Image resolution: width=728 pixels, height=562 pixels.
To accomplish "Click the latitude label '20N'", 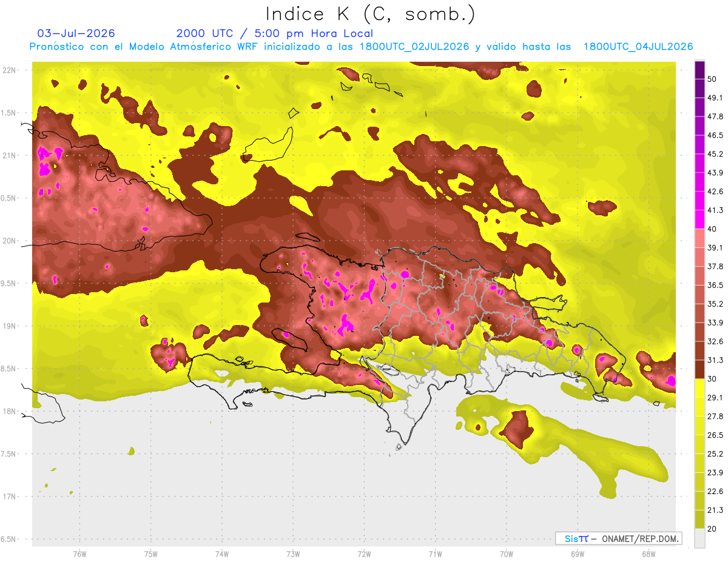I will pos(10,241).
